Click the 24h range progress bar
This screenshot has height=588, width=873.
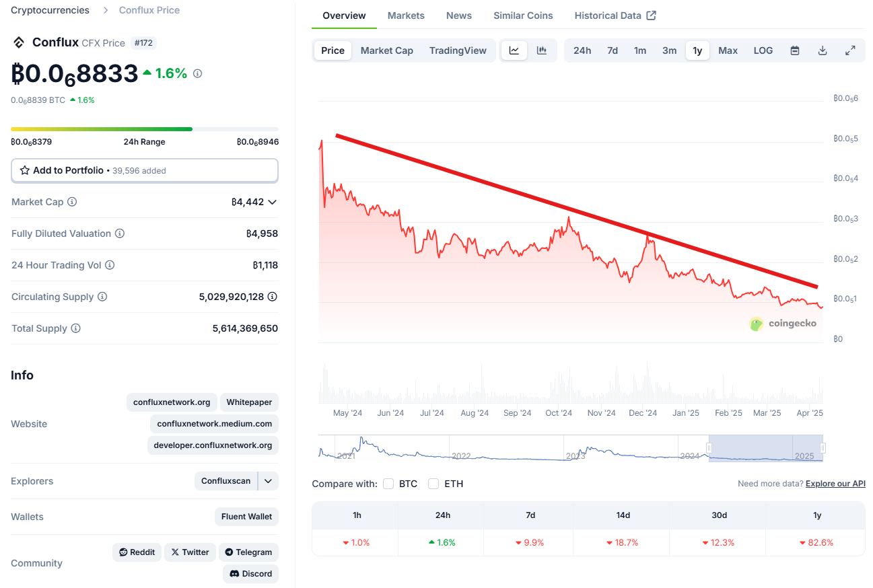tap(144, 128)
